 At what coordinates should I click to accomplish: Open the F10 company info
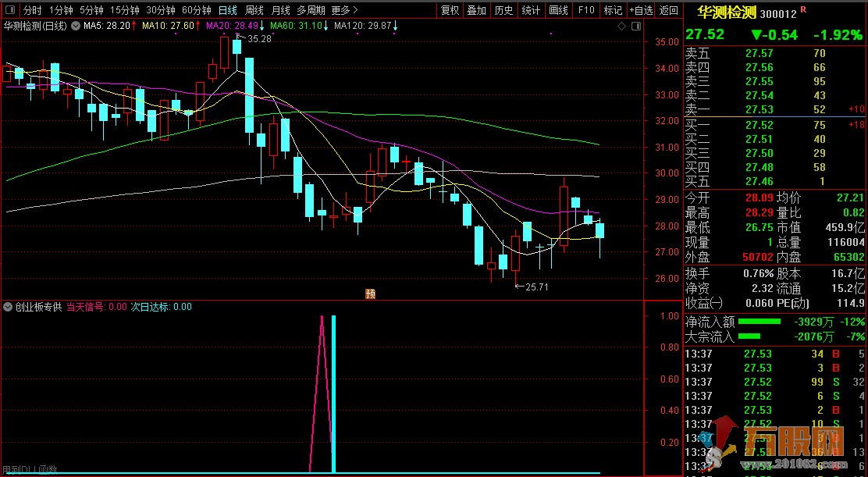(x=585, y=10)
